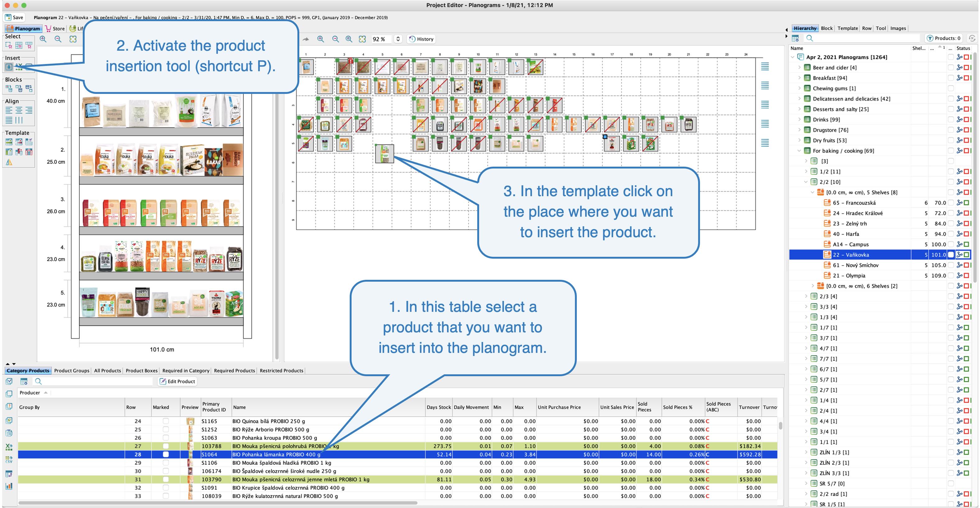Sort table by Name column header
This screenshot has width=980, height=508.
coord(328,407)
